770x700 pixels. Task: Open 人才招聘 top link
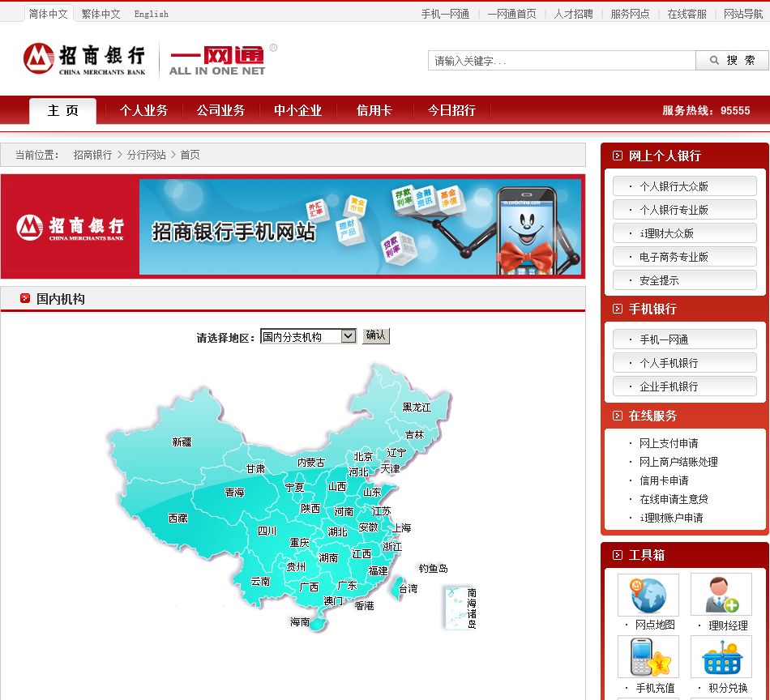coord(574,15)
